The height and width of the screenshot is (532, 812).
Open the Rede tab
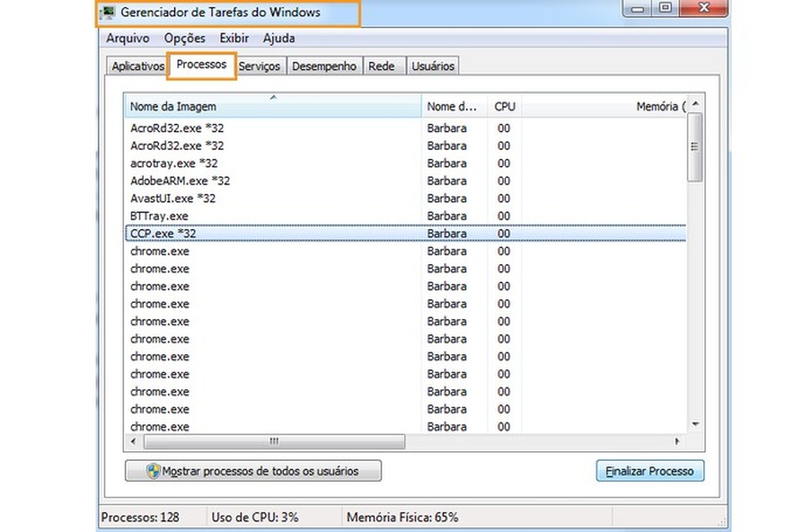[381, 66]
